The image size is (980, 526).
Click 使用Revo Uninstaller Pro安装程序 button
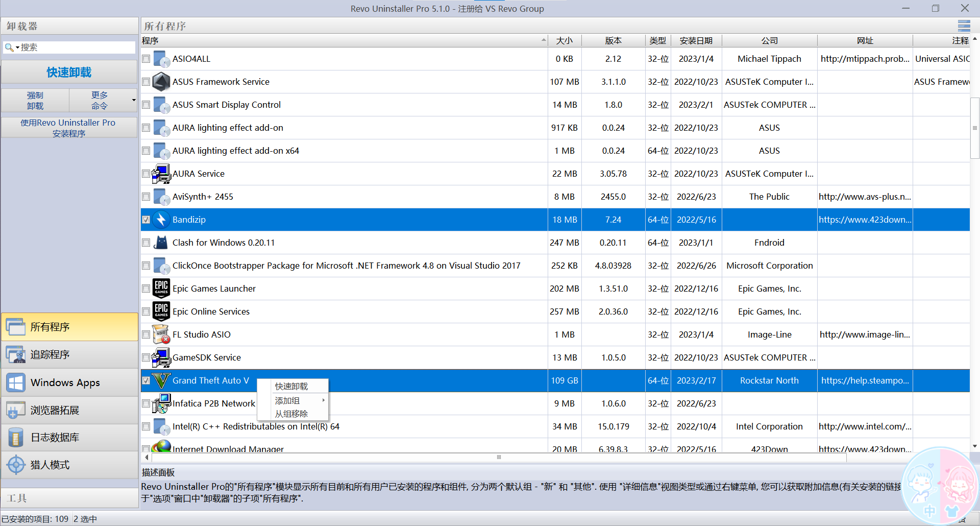[x=69, y=128]
